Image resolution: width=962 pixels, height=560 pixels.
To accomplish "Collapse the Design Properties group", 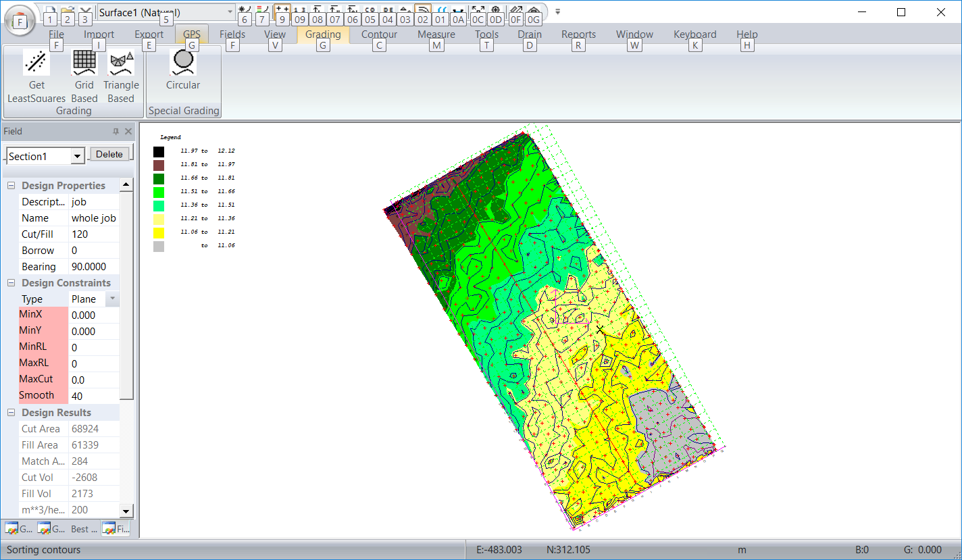I will pos(11,186).
